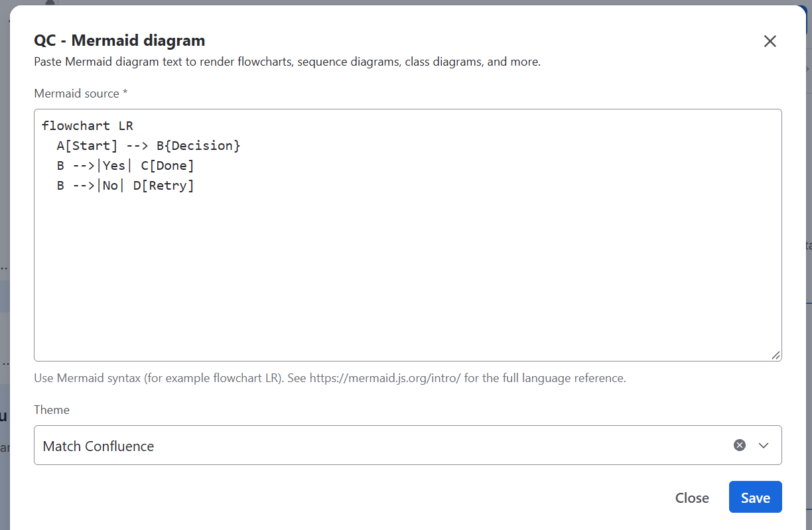Click the 'Paste Mermaid diagram text' description
Screen dimensions: 812x530
287,62
